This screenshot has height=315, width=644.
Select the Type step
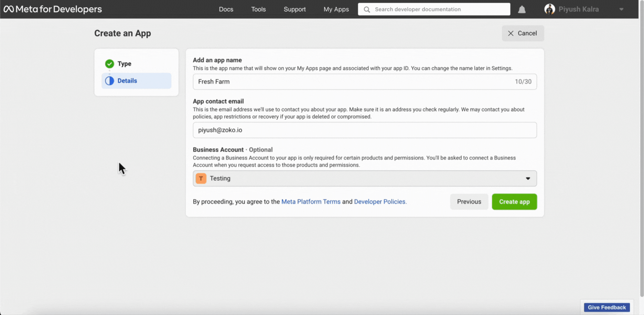tap(136, 64)
